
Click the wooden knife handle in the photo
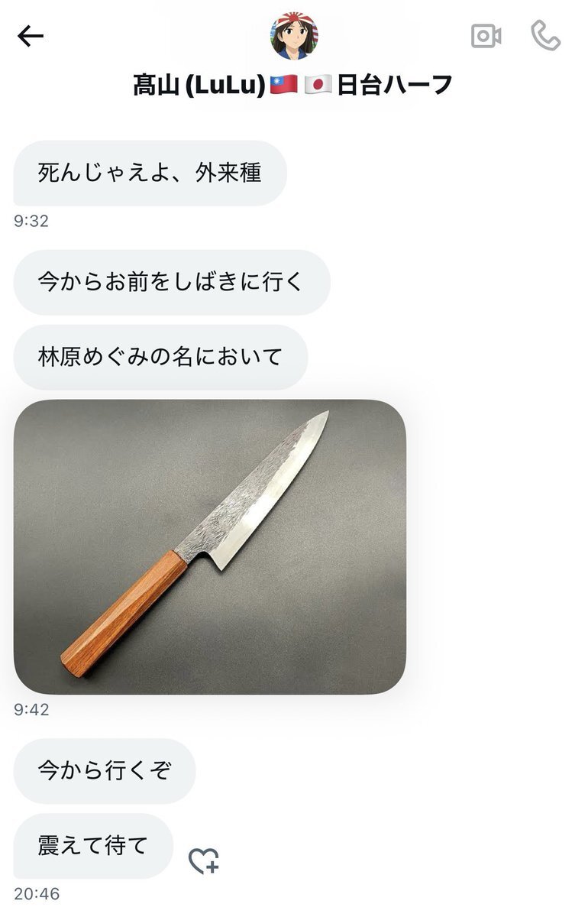tap(124, 614)
